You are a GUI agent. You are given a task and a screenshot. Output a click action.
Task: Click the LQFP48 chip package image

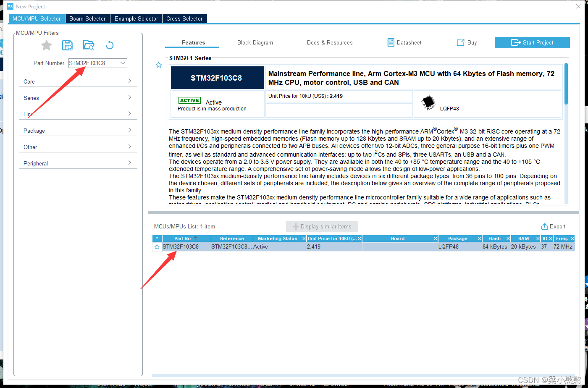428,103
